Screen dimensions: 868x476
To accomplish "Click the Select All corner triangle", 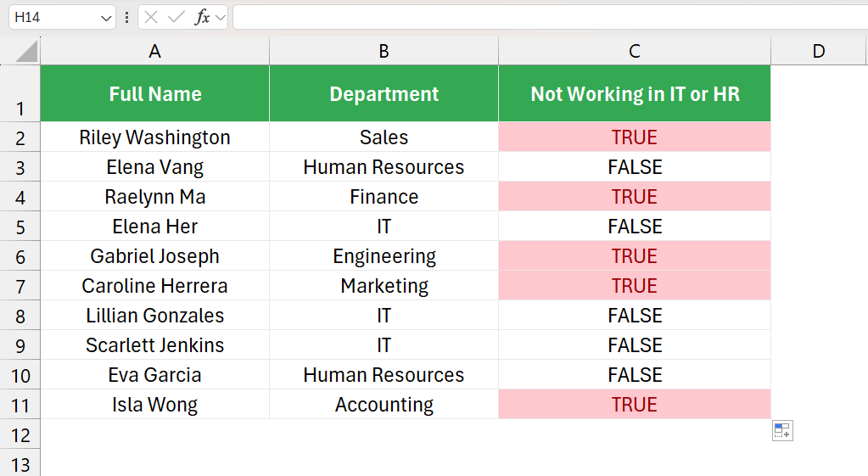I will click(x=26, y=52).
